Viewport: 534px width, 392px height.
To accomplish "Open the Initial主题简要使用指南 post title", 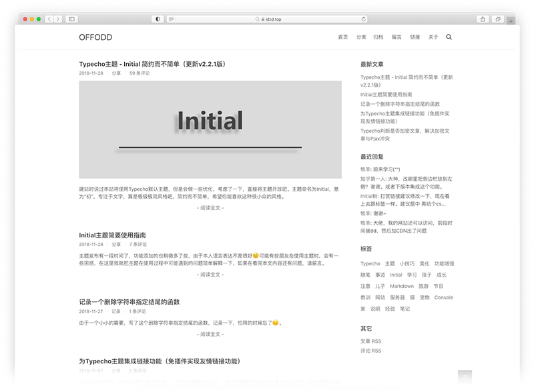I will coord(112,235).
